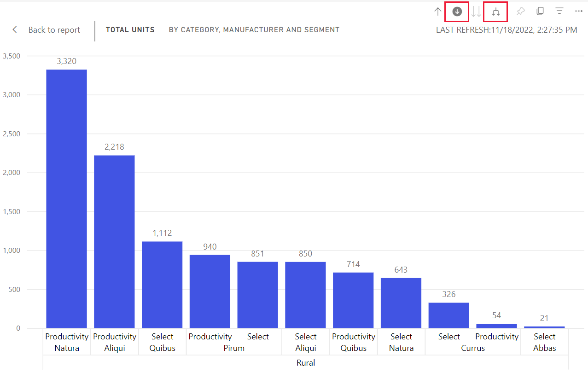The width and height of the screenshot is (588, 373).
Task: Select the Select Currus bar
Action: (x=449, y=315)
